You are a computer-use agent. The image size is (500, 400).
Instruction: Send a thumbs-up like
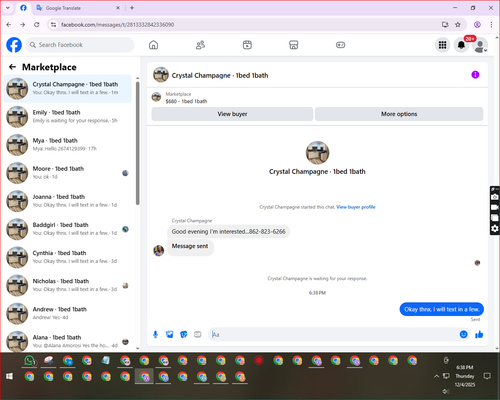(x=479, y=334)
